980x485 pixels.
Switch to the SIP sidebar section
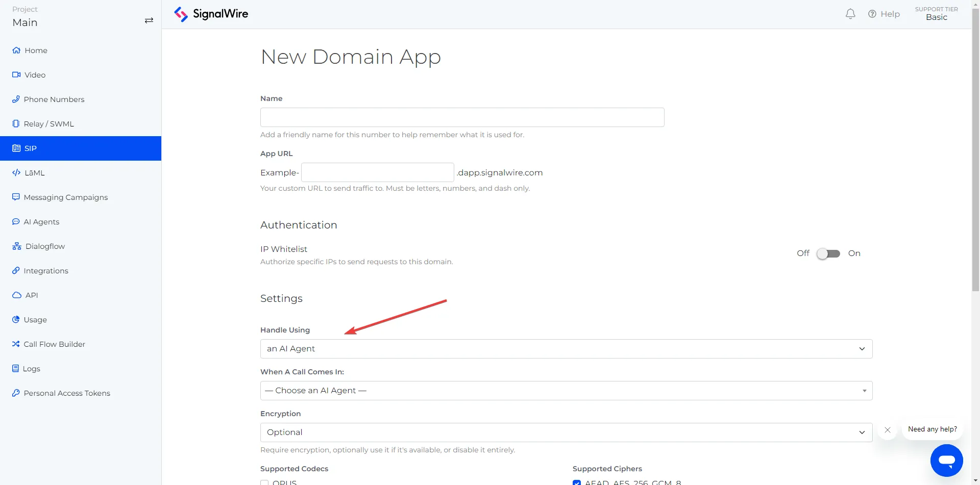pyautogui.click(x=30, y=148)
